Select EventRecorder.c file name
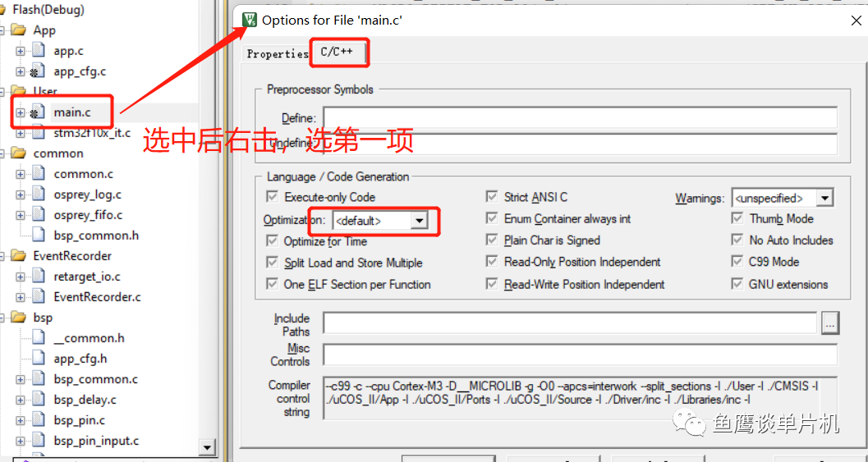This screenshot has height=462, width=868. (98, 296)
